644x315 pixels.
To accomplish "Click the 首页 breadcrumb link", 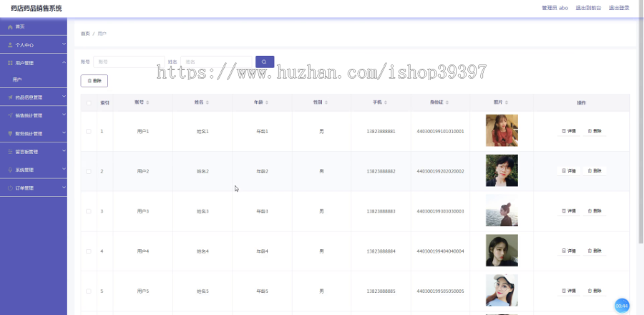I will tap(85, 34).
